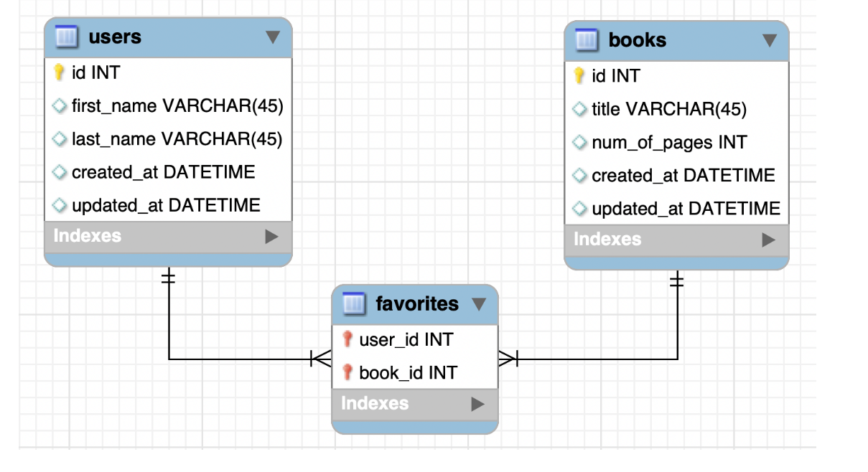The width and height of the screenshot is (868, 472).
Task: Click the diamond icon beside first_name column
Action: [x=59, y=105]
